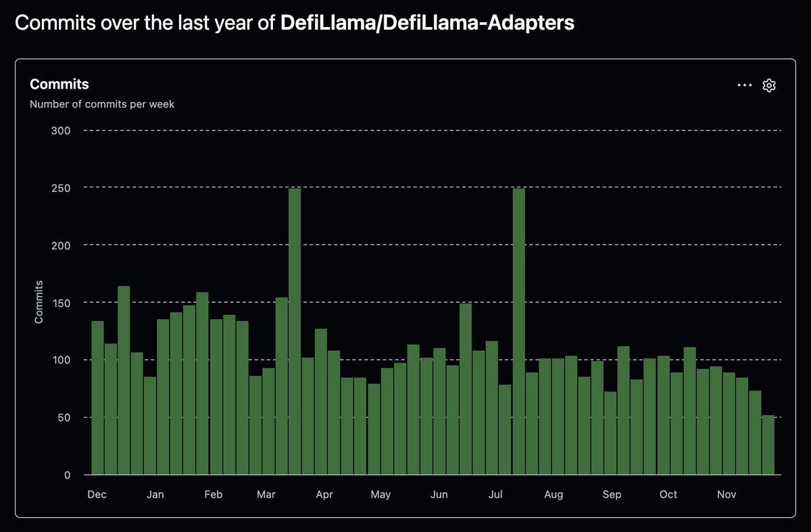Click the Sep x-axis label
Screen dimensions: 811x532
click(x=612, y=495)
